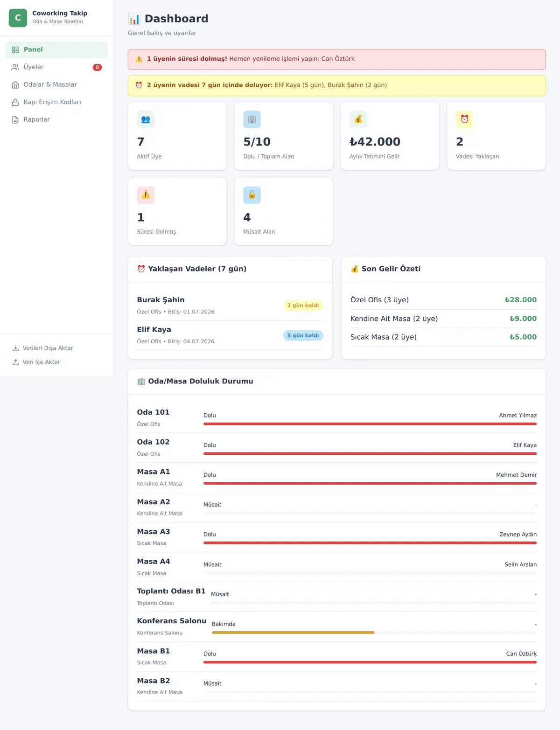Click the '5 gün kaldı' badge for Elif Kaya
This screenshot has height=730, width=560.
pos(303,335)
